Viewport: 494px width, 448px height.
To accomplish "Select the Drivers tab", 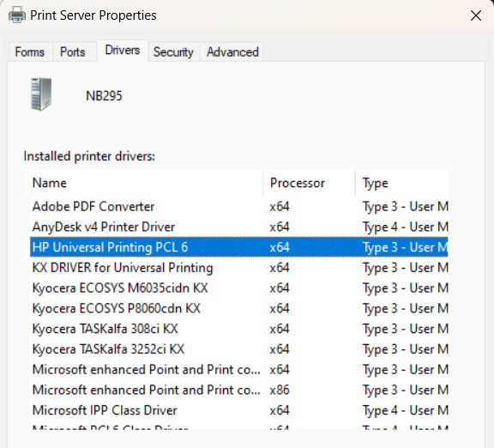I will [123, 50].
